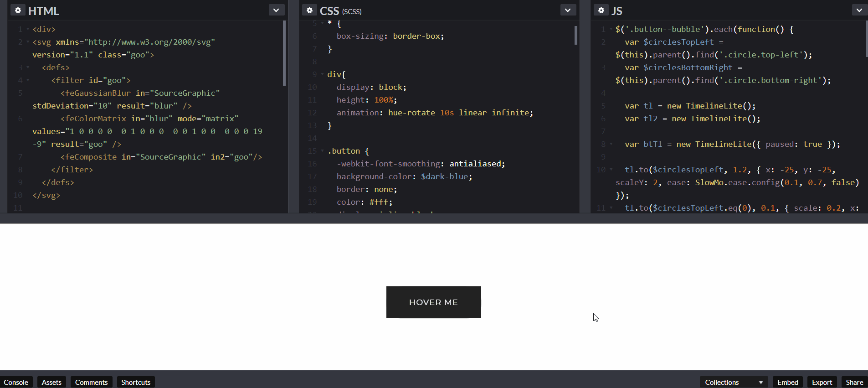Click the Embed button

coord(787,382)
